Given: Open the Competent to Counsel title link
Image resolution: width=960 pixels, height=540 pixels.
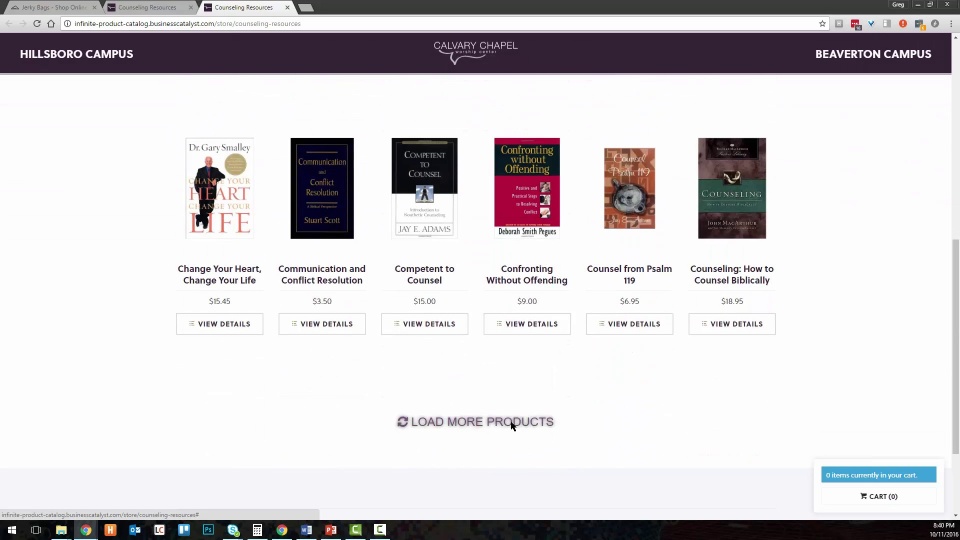Looking at the screenshot, I should tap(424, 274).
